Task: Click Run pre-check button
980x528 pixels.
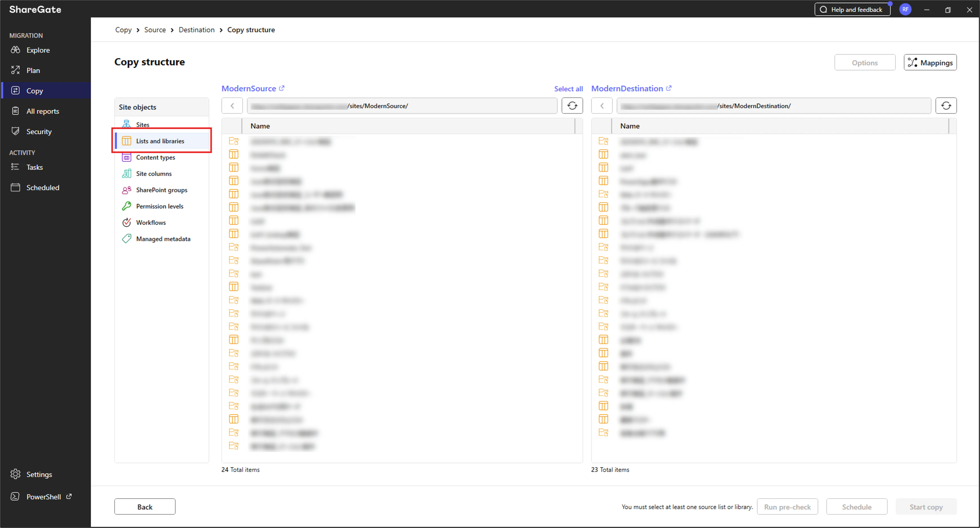Action: (787, 507)
